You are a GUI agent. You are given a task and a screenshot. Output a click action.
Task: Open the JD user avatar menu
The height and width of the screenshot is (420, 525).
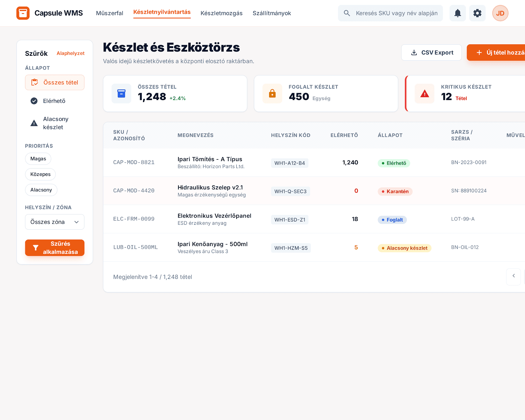click(x=500, y=13)
